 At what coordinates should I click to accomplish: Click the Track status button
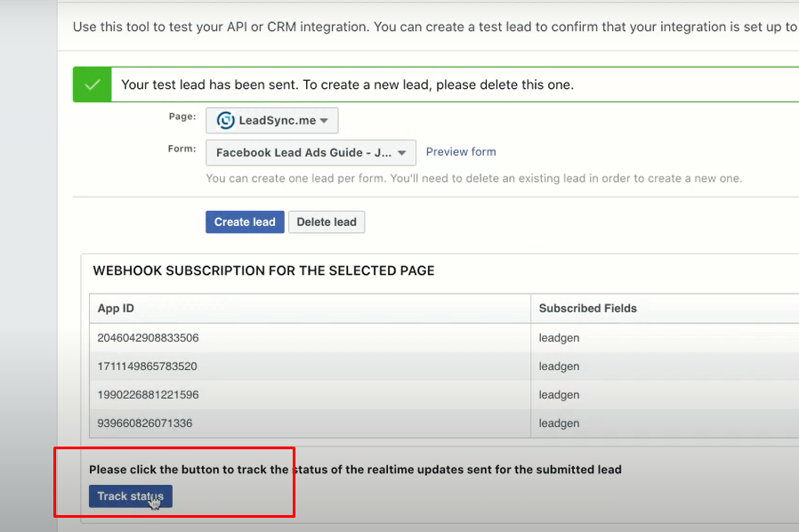130,496
